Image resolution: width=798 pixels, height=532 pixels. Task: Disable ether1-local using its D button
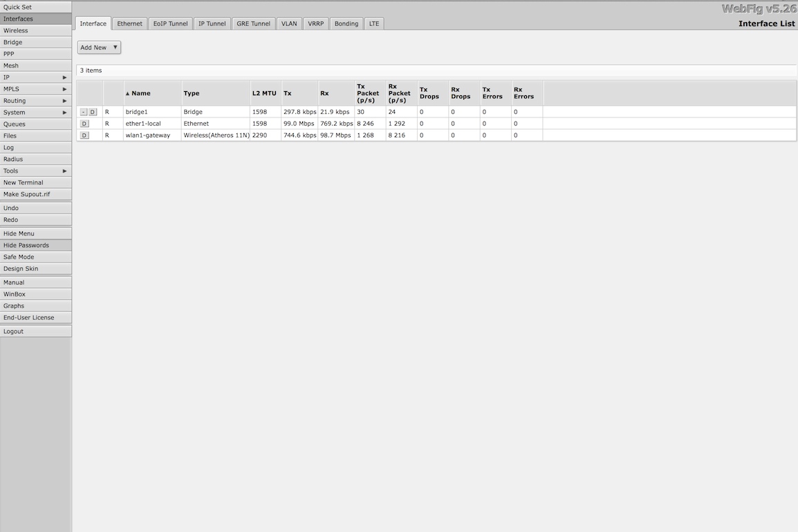[x=84, y=124]
